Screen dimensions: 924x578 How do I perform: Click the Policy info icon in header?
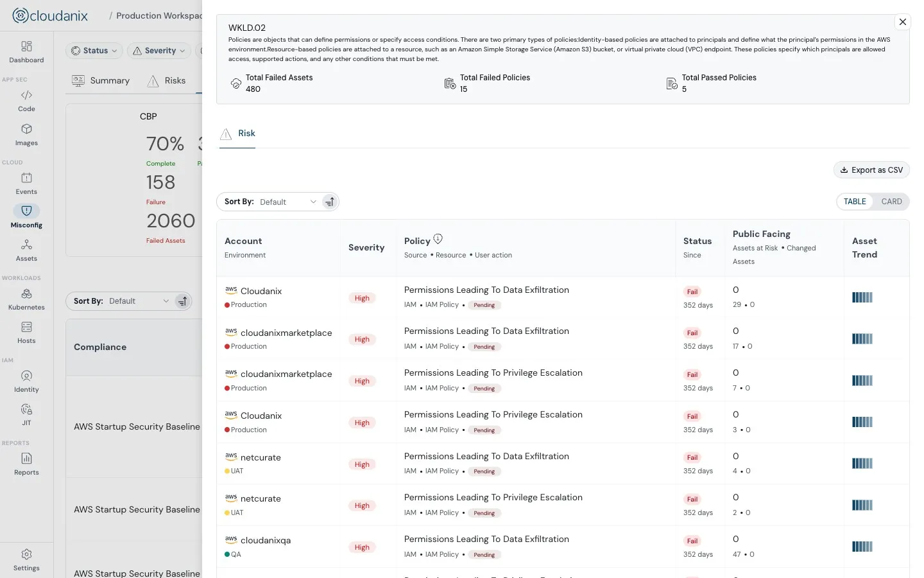click(438, 239)
